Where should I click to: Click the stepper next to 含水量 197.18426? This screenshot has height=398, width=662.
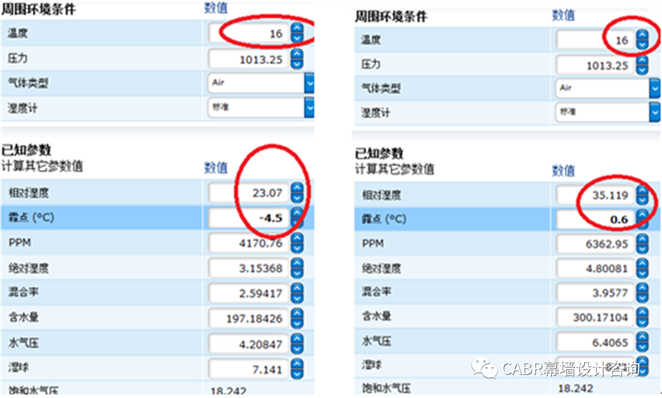coord(297,318)
